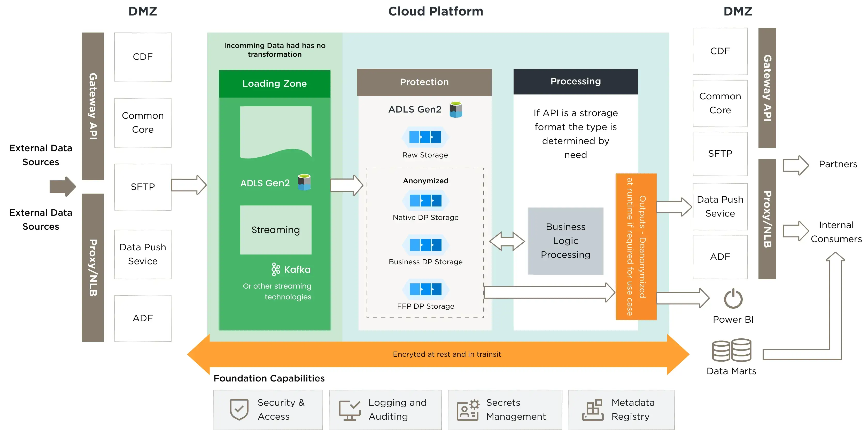The height and width of the screenshot is (430, 868).
Task: Expand the Loading Zone header
Action: pyautogui.click(x=274, y=83)
